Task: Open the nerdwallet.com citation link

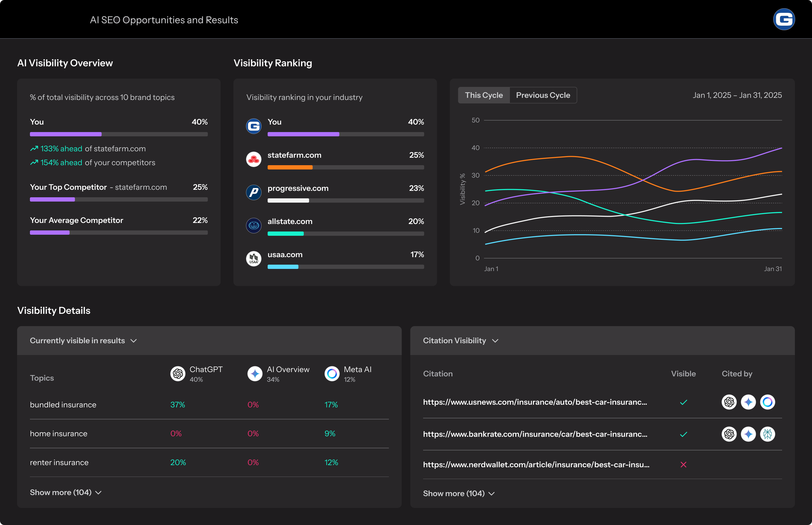Action: [536, 465]
